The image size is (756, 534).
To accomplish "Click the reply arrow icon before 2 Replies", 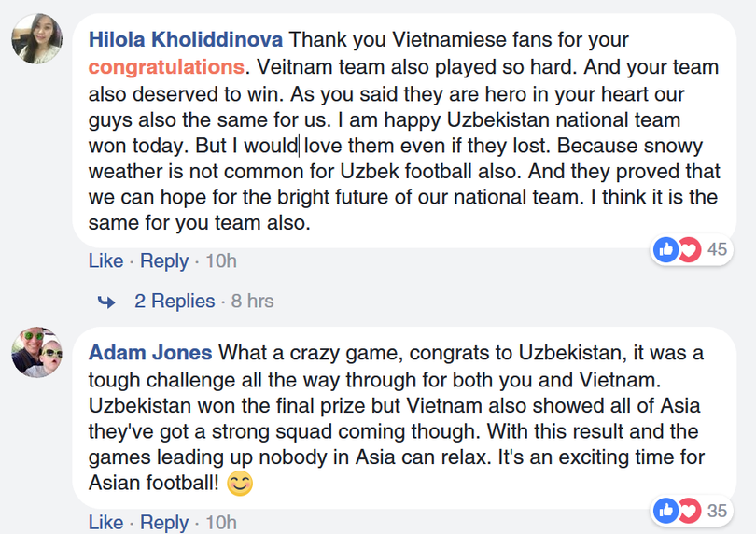I will pos(107,302).
